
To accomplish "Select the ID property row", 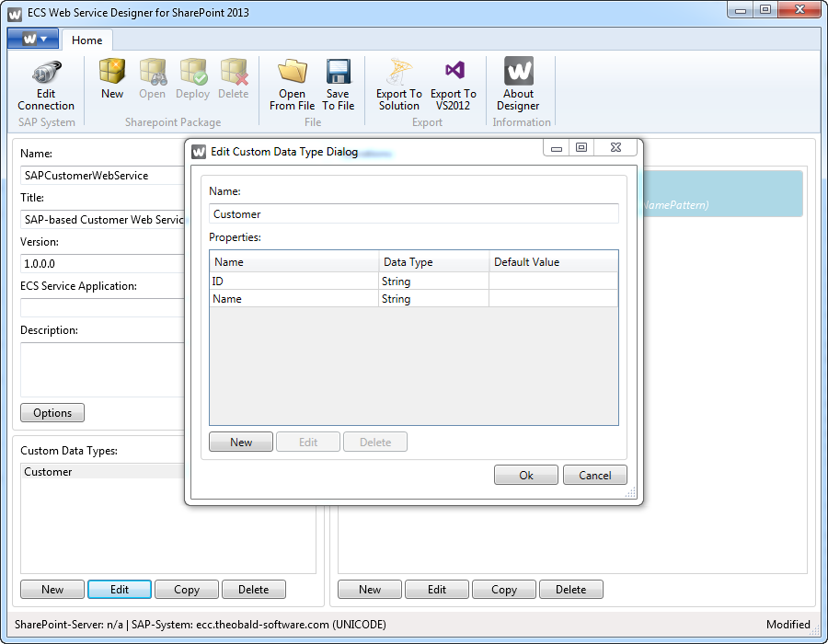I will tap(294, 282).
